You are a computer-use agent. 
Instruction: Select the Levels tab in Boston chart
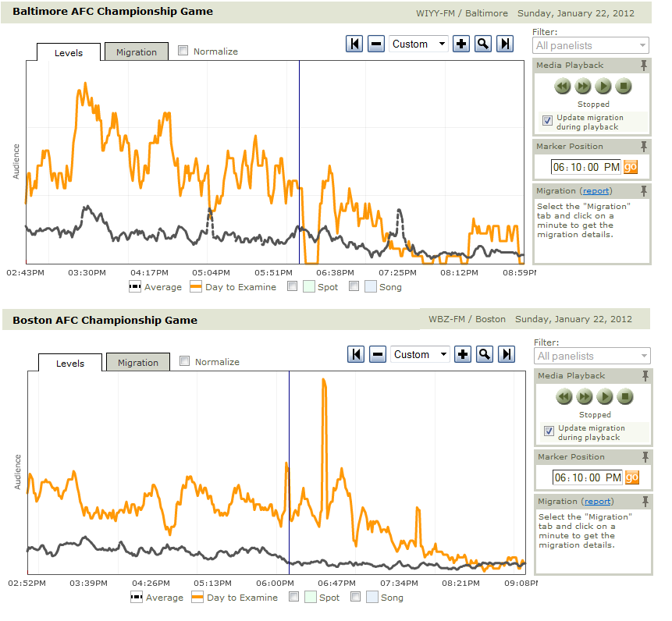point(70,363)
